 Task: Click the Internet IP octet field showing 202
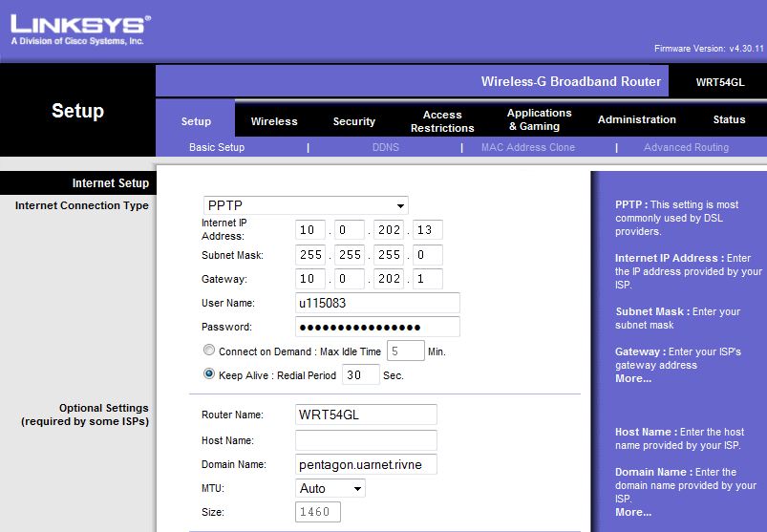[389, 230]
